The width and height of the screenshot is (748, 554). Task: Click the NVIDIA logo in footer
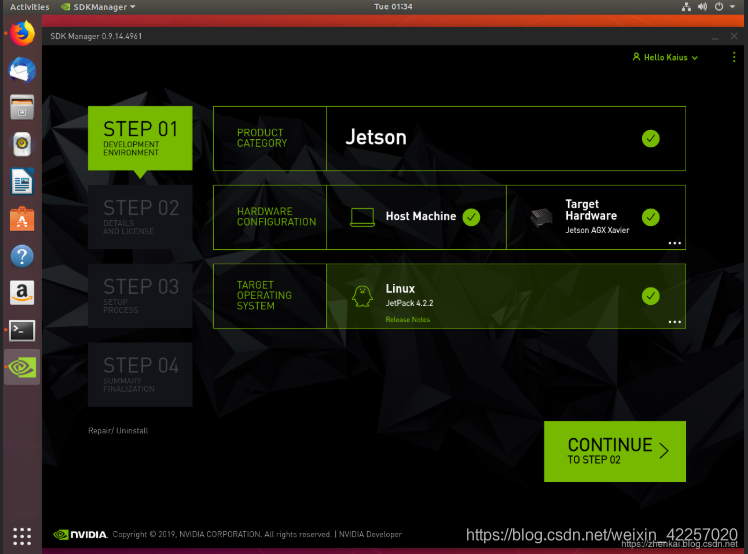[x=80, y=534]
